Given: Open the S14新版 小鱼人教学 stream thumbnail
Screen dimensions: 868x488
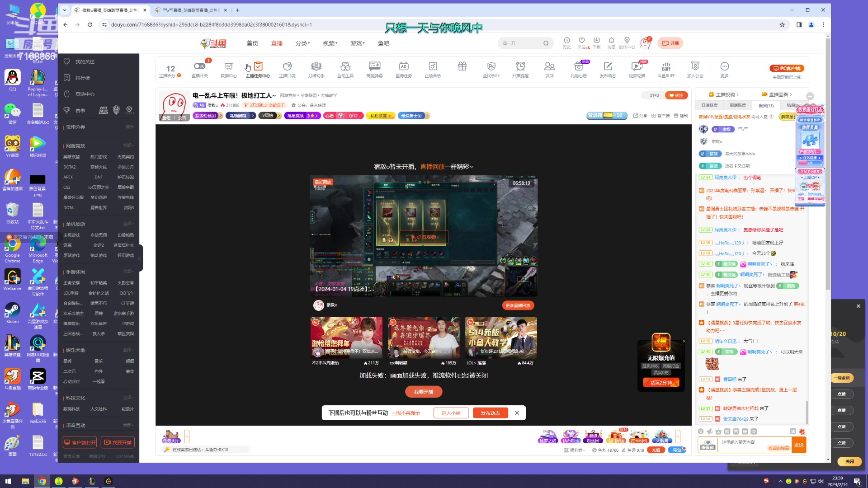Looking at the screenshot, I should tap(501, 338).
